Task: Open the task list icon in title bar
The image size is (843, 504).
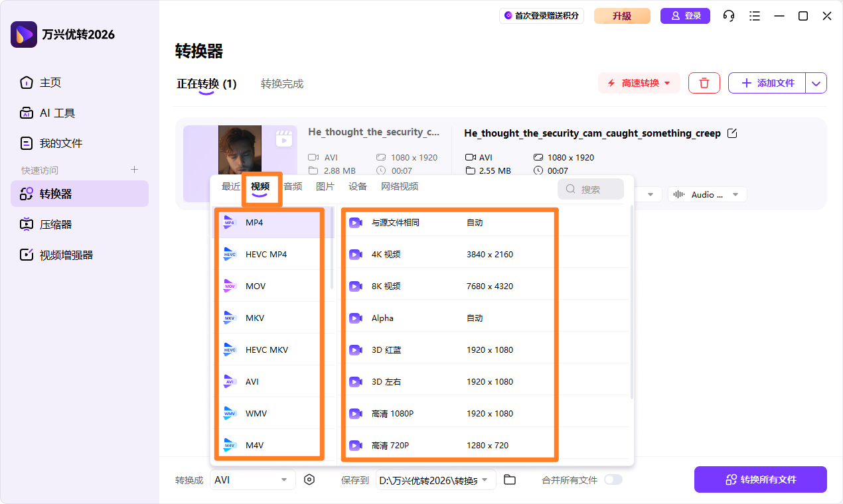Action: (754, 15)
